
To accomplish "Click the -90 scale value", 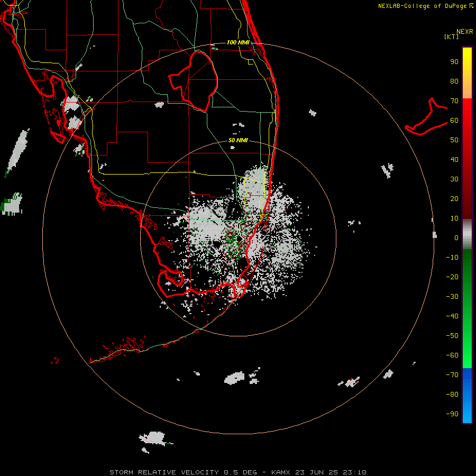I will point(452,414).
